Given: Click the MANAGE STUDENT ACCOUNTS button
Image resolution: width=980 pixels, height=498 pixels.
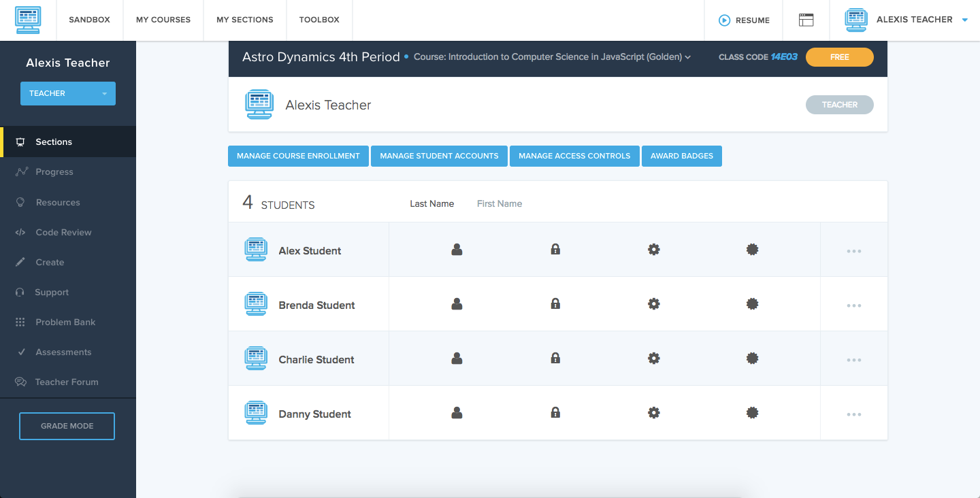Looking at the screenshot, I should [x=439, y=156].
